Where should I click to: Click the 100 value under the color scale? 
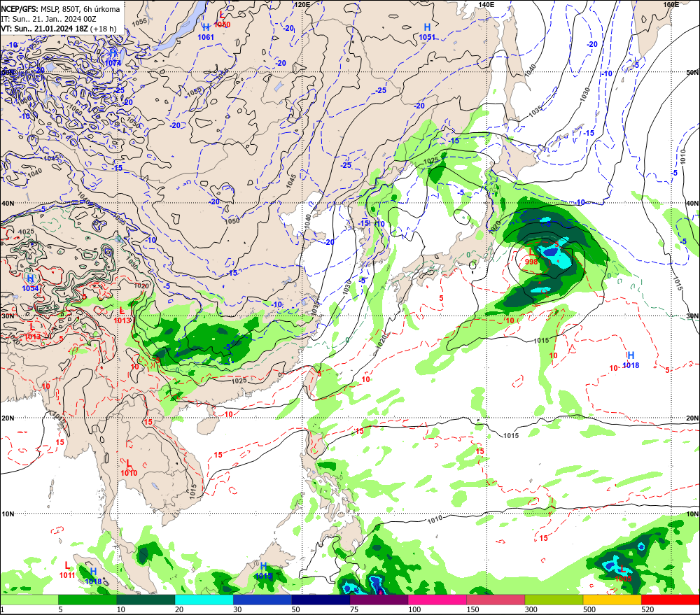tap(414, 609)
